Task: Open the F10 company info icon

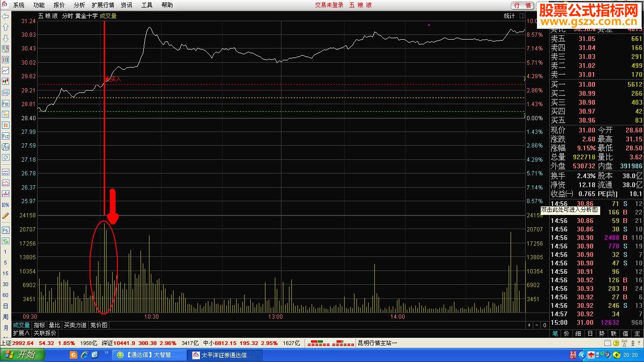Action: click(6, 103)
